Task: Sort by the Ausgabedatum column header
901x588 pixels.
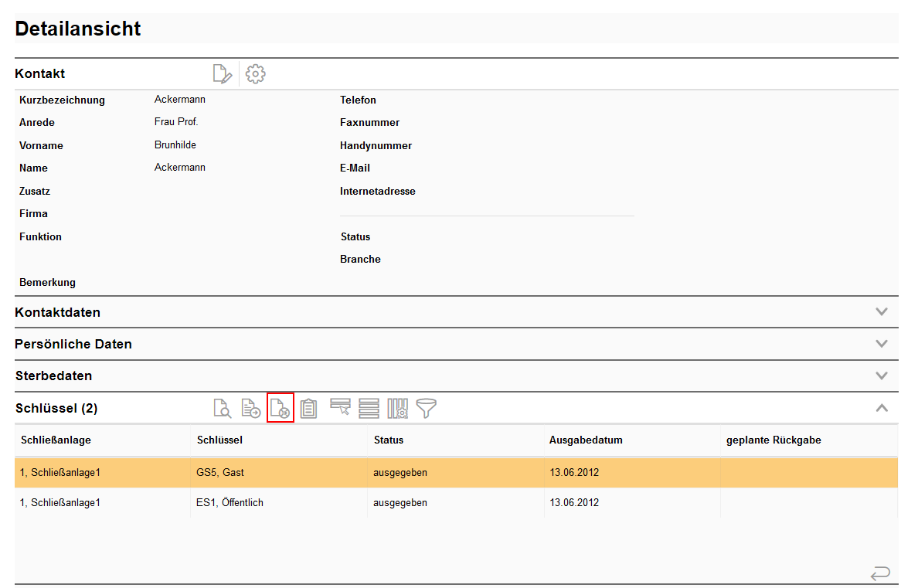Action: [x=586, y=440]
